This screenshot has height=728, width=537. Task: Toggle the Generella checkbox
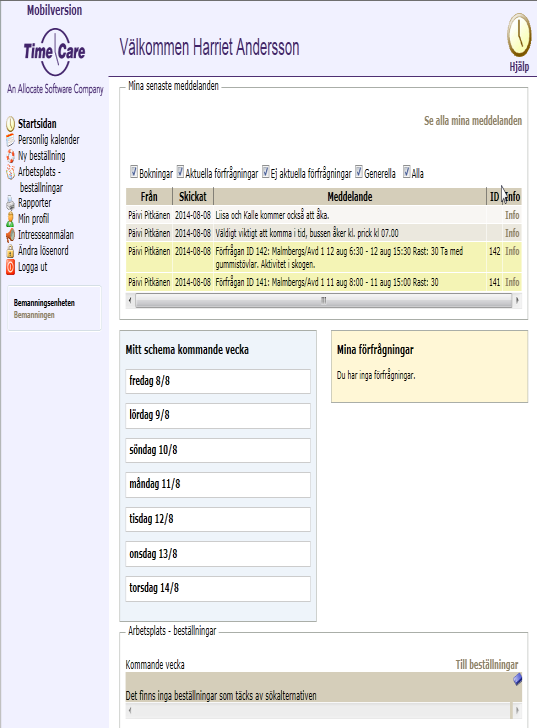point(359,171)
